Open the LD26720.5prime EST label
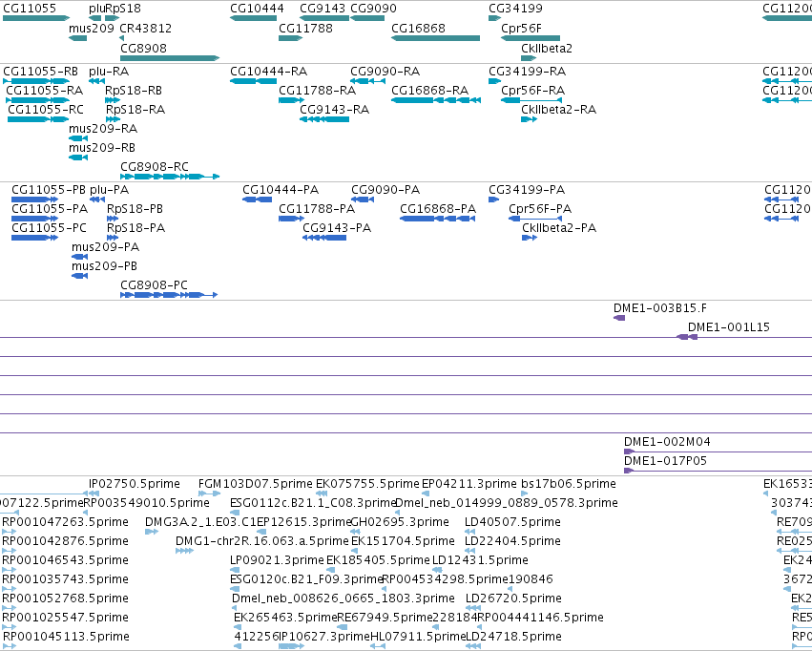 click(513, 598)
